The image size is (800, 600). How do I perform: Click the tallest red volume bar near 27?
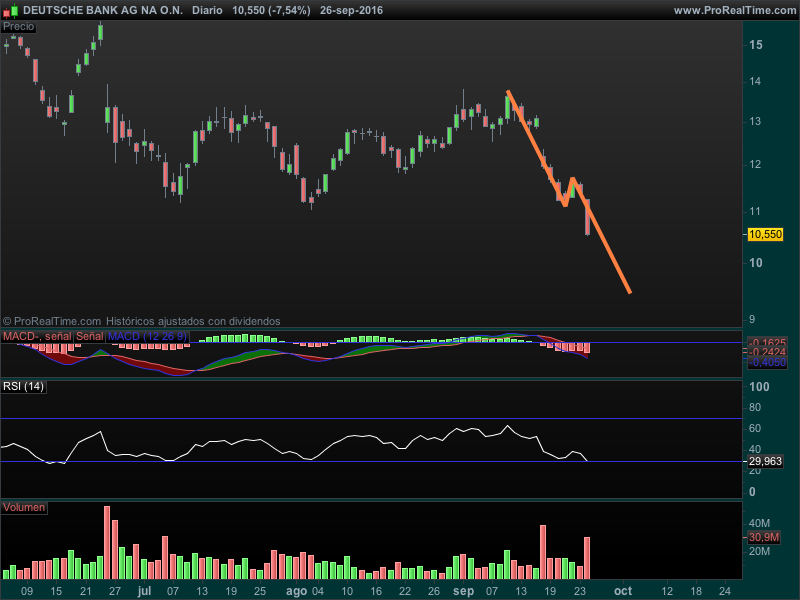pyautogui.click(x=107, y=542)
